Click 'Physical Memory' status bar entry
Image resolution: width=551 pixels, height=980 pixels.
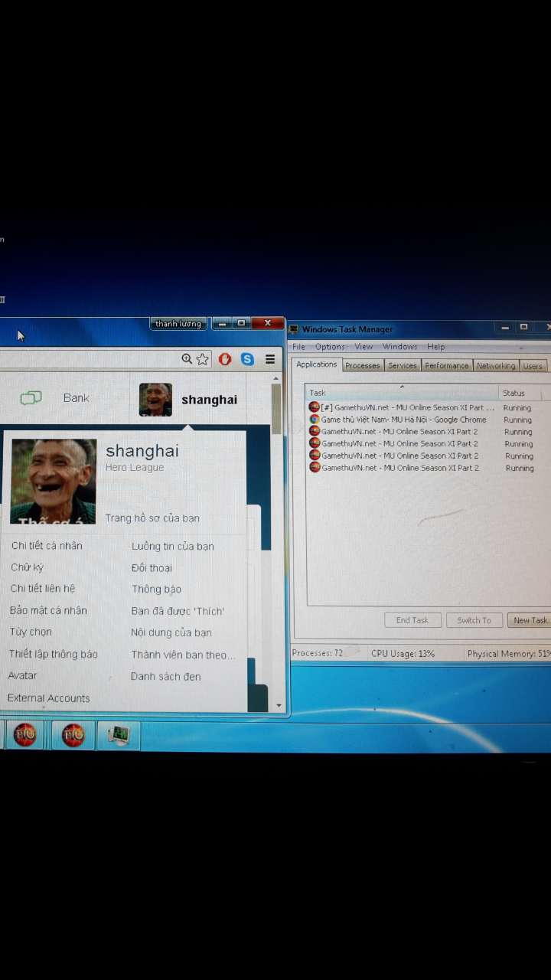click(x=509, y=654)
